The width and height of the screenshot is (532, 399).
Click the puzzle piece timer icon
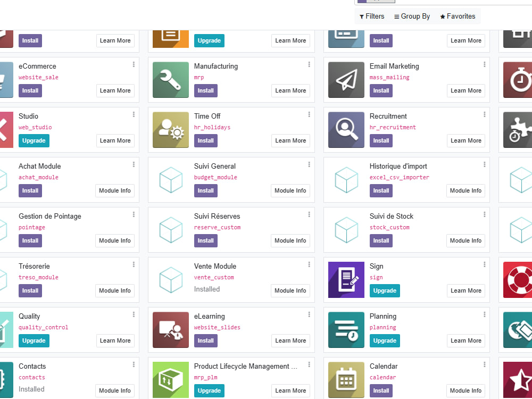518,130
